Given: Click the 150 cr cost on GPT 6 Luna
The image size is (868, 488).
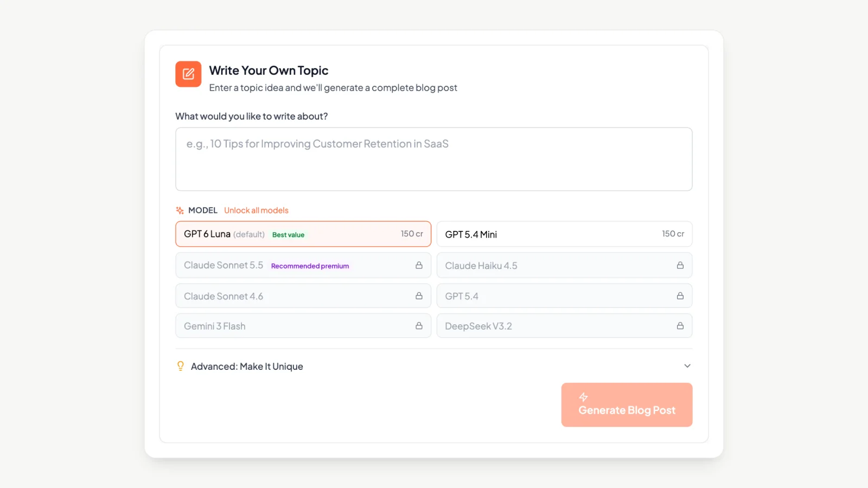Looking at the screenshot, I should point(412,234).
